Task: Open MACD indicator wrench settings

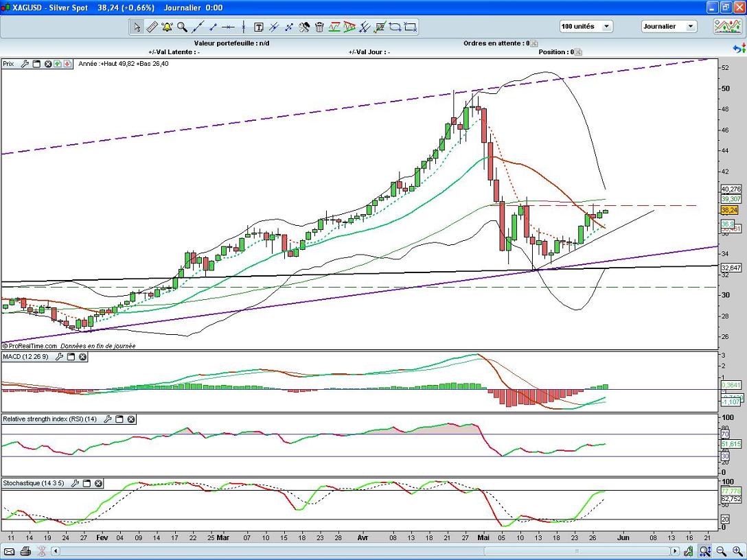Action: (59, 357)
